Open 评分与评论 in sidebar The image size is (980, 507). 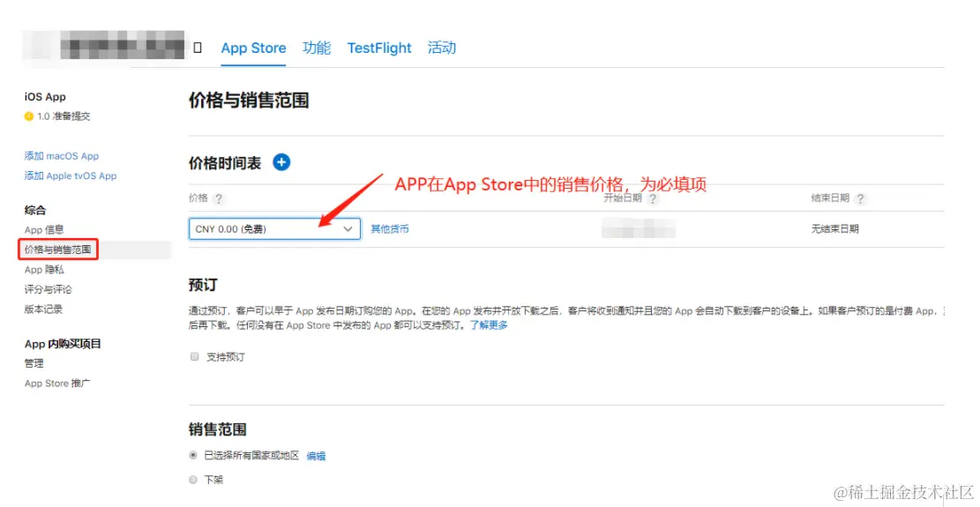pos(49,290)
